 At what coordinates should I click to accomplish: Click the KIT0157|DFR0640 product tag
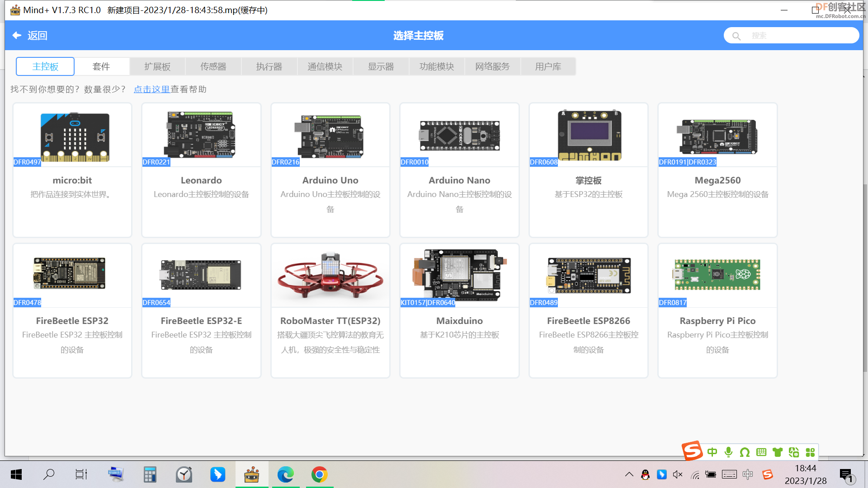point(428,303)
